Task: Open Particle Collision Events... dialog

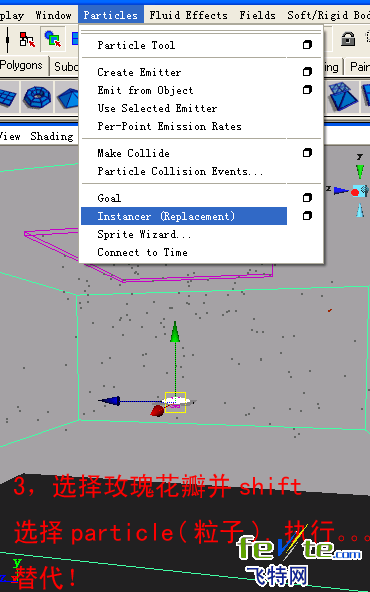Action: click(180, 171)
